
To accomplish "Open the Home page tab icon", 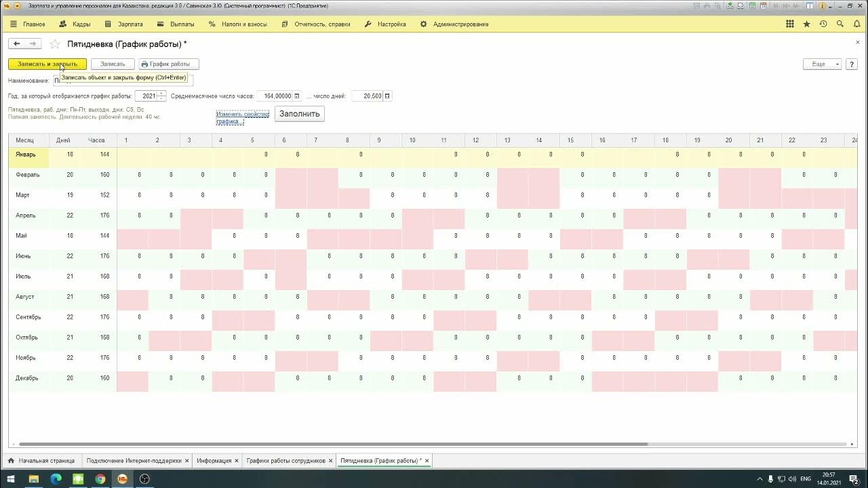I will pyautogui.click(x=11, y=460).
